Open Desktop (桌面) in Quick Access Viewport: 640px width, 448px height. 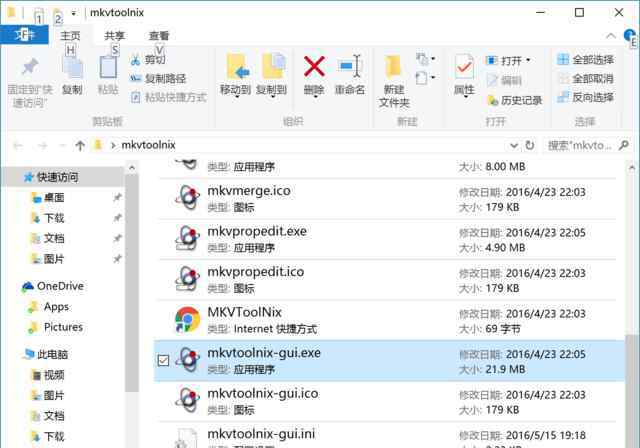tap(48, 197)
